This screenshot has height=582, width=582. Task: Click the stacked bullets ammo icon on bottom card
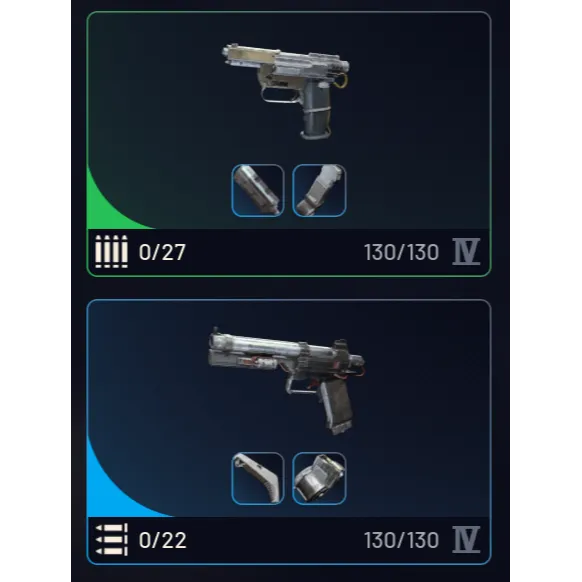coord(111,539)
